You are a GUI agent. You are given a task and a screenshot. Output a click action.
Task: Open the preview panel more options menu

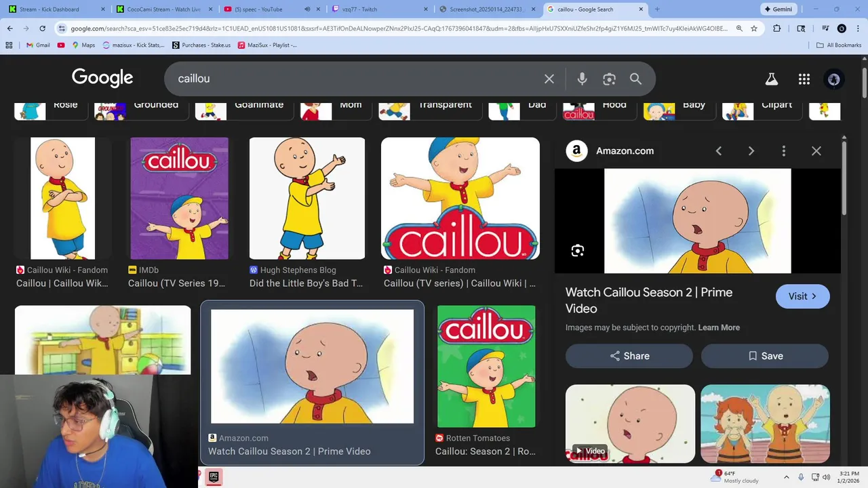click(784, 151)
